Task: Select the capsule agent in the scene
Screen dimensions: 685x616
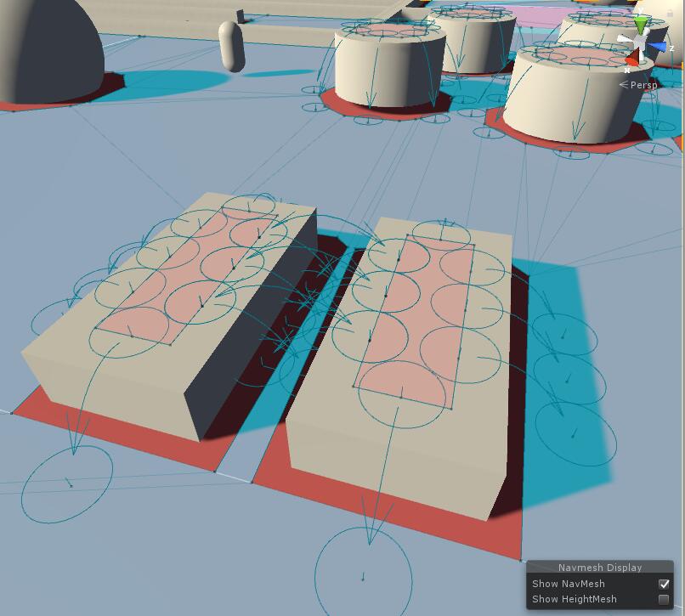Action: point(231,47)
